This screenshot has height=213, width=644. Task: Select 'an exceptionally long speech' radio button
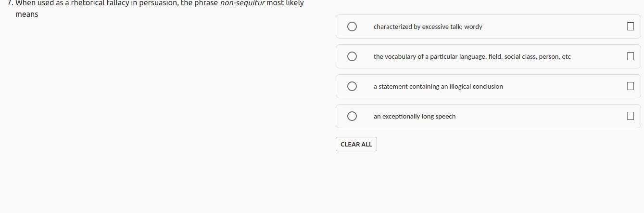(352, 116)
